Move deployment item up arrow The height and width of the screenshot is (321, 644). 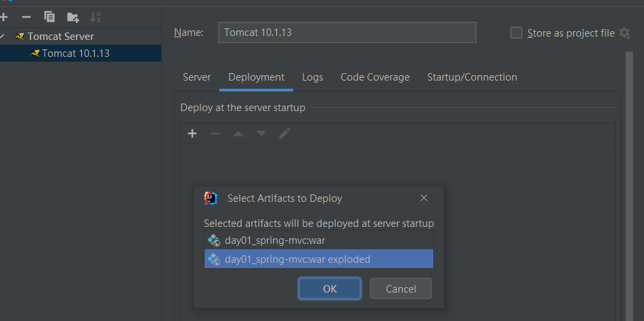tap(238, 133)
